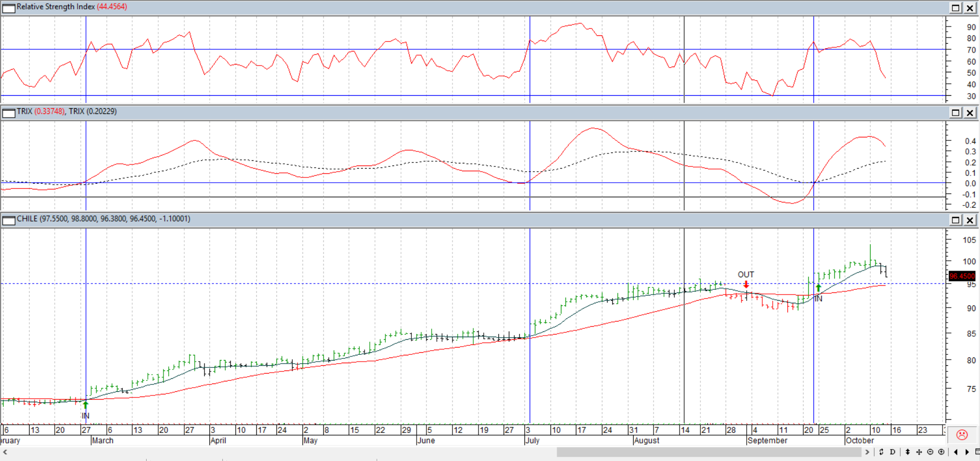Viewport: 980px width, 461px height.
Task: Click the zoom in magnifier icon
Action: [x=941, y=452]
